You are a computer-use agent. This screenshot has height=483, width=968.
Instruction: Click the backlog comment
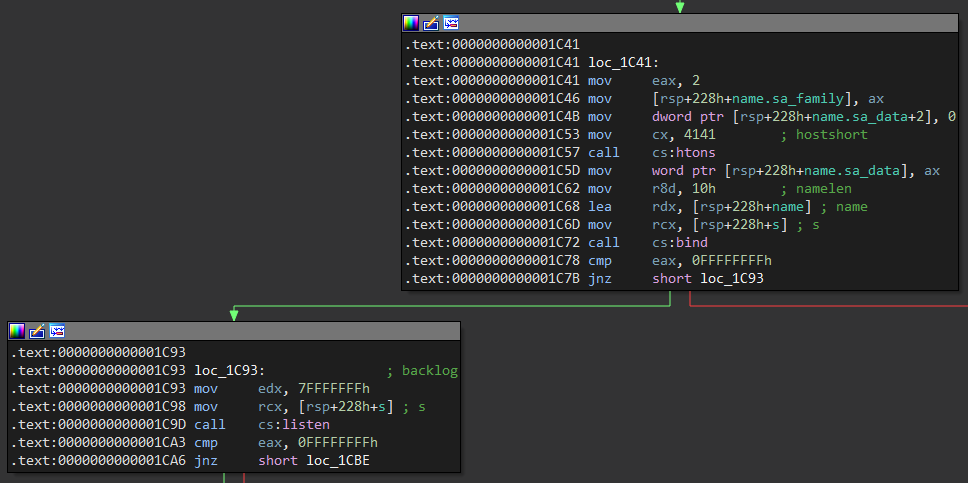423,371
